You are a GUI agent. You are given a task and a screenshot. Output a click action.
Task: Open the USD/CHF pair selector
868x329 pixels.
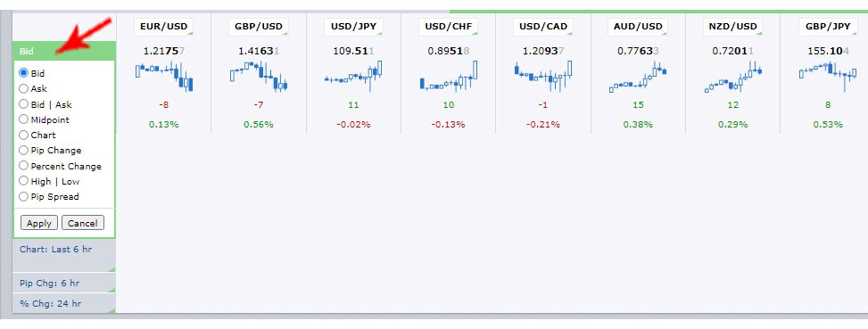[x=448, y=27]
